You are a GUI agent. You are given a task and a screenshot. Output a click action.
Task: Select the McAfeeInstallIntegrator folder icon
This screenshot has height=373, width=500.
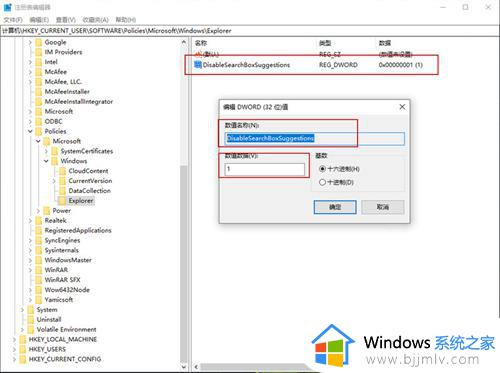coord(39,102)
